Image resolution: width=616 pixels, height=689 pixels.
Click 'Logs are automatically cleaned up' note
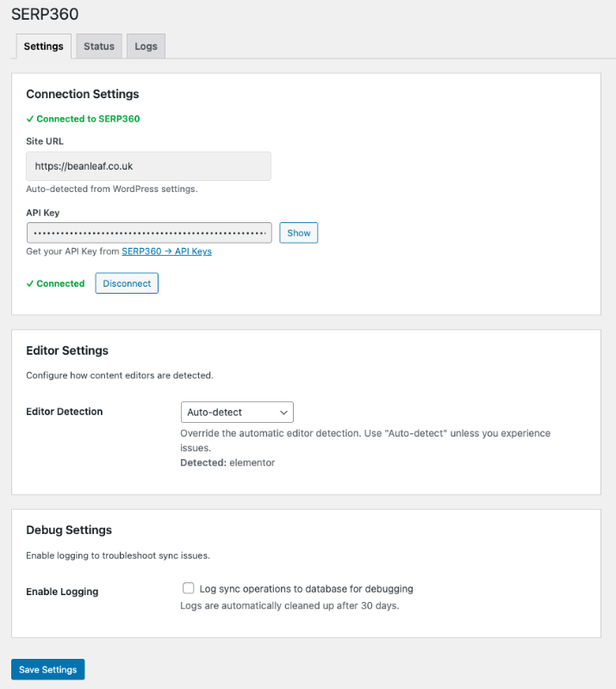coord(289,605)
